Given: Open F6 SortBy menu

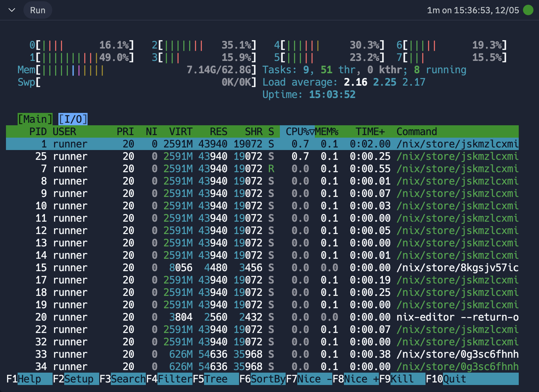Looking at the screenshot, I should pyautogui.click(x=262, y=379).
